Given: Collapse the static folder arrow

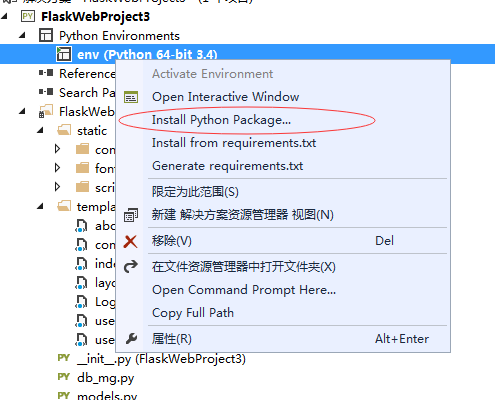Looking at the screenshot, I should pos(40,130).
